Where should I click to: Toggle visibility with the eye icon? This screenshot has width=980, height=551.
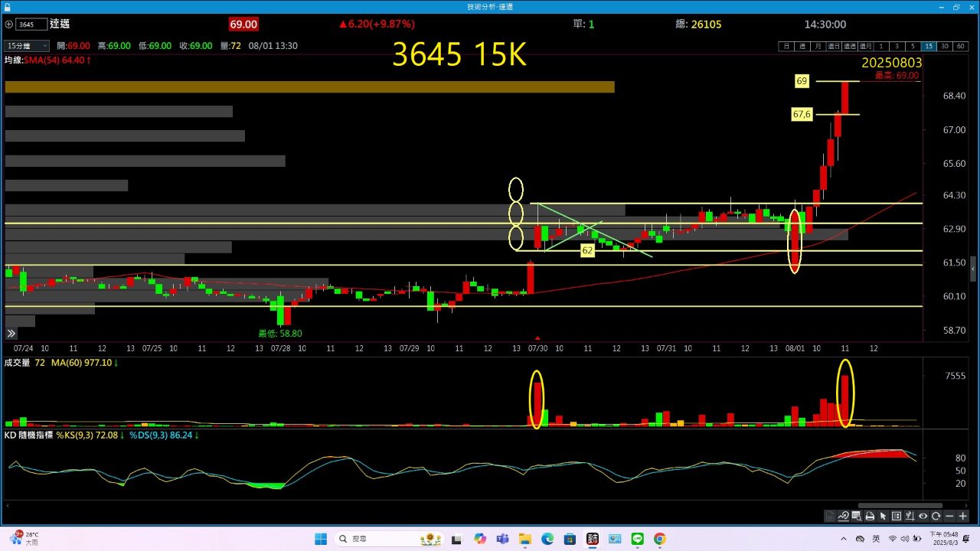923,516
